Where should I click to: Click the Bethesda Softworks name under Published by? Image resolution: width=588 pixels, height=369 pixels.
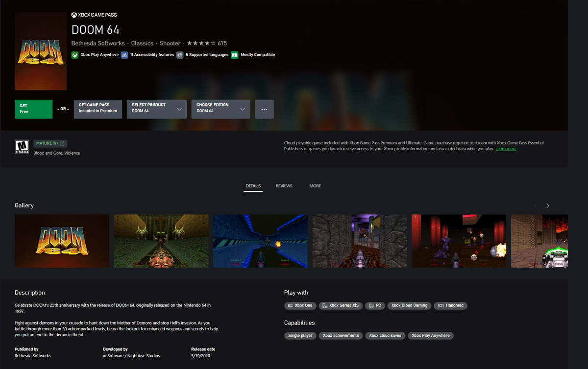[x=32, y=356]
